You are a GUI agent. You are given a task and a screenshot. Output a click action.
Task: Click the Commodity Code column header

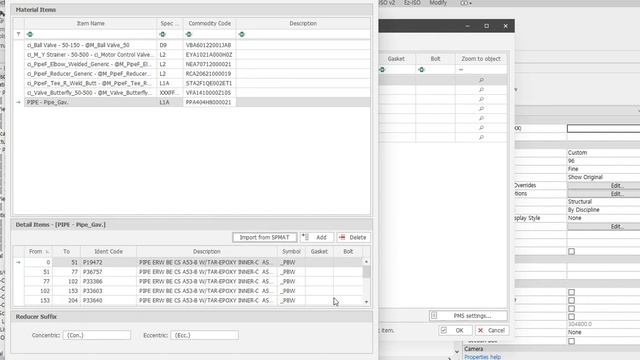(209, 23)
